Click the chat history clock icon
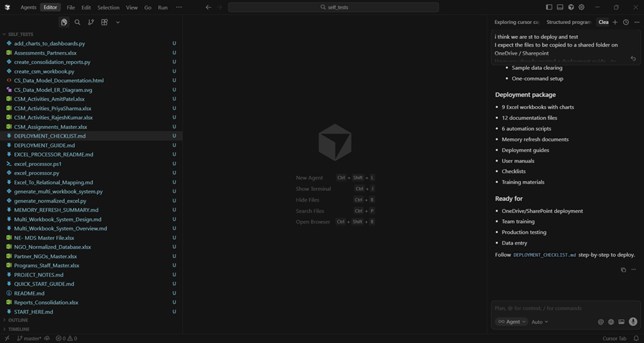The width and height of the screenshot is (644, 343). coord(626,22)
